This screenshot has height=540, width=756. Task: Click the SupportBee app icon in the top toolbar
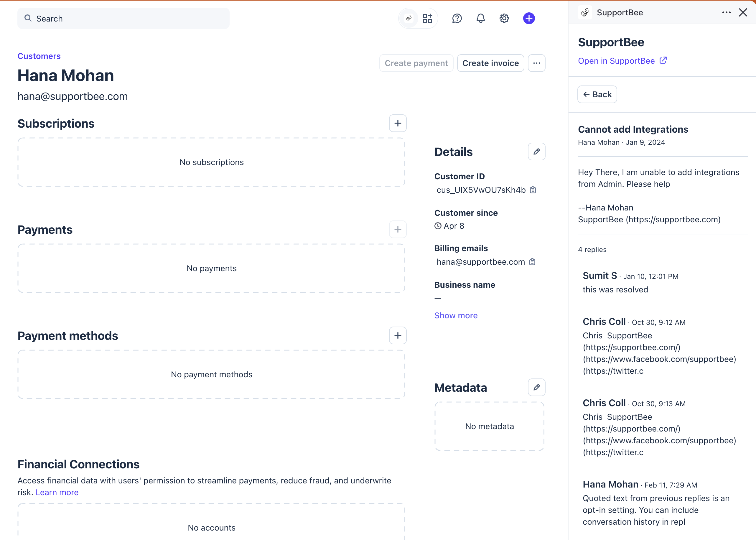(x=409, y=18)
